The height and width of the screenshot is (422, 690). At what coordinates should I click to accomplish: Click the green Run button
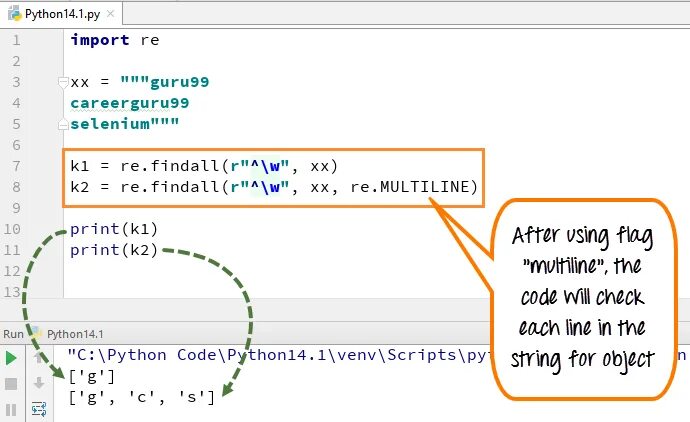pos(11,358)
